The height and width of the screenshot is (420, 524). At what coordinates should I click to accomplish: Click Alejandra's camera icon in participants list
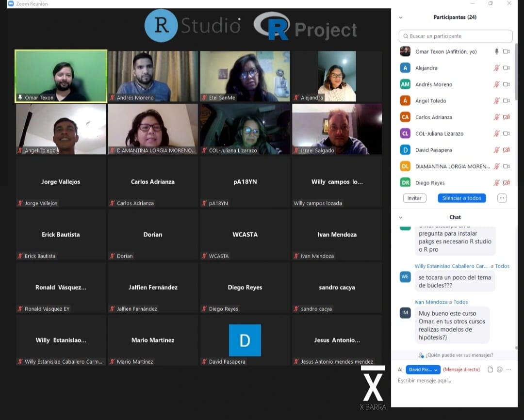(x=506, y=68)
